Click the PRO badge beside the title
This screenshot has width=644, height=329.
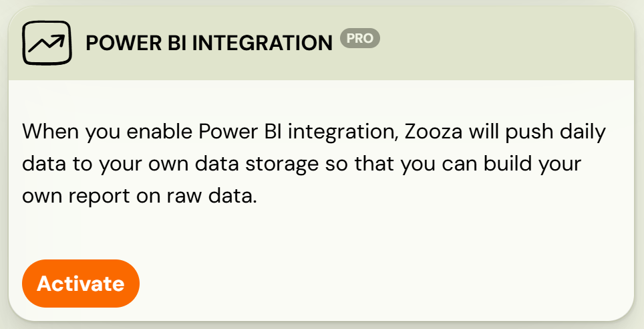(360, 38)
